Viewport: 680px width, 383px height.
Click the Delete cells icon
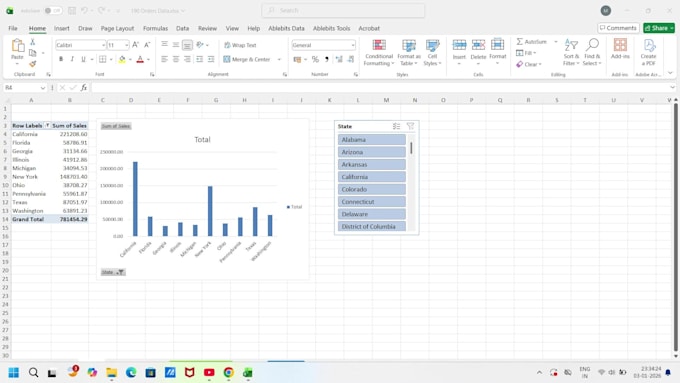[478, 45]
